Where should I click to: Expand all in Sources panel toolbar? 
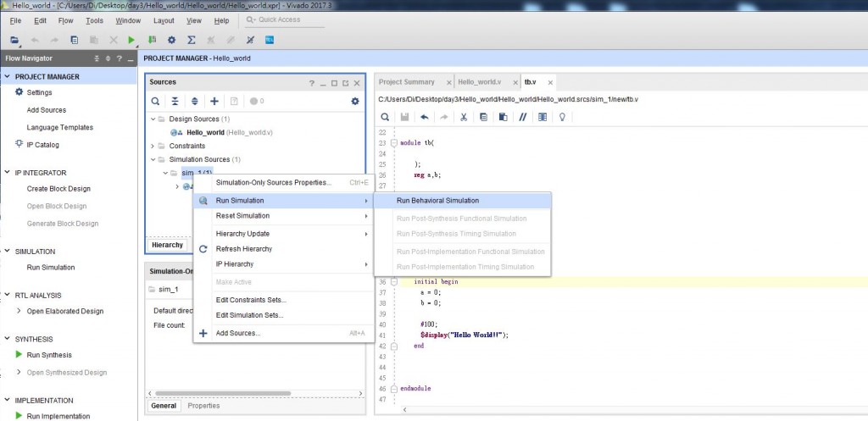[195, 102]
